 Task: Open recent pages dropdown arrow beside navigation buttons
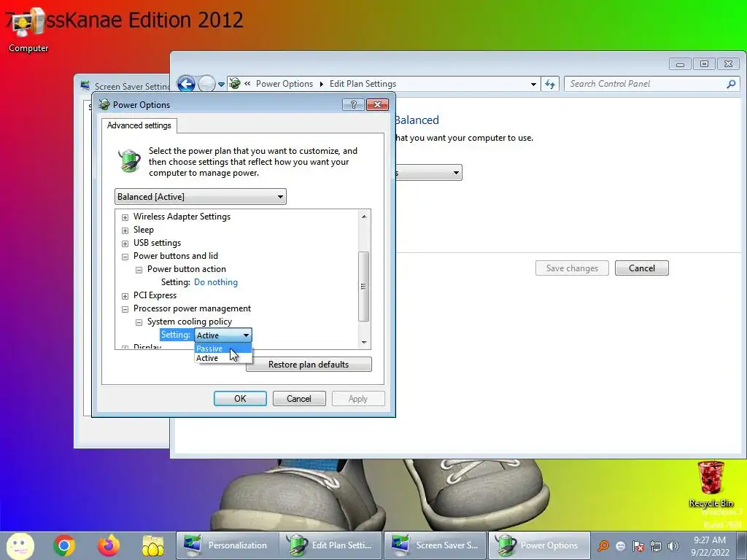pyautogui.click(x=221, y=85)
